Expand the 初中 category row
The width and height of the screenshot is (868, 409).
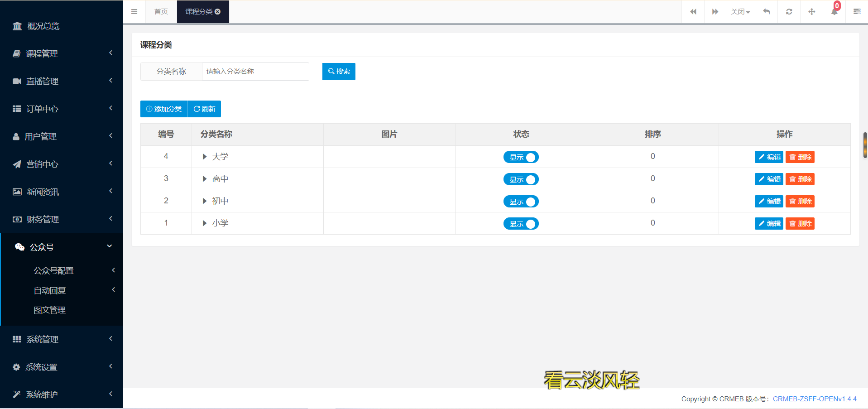pyautogui.click(x=205, y=201)
